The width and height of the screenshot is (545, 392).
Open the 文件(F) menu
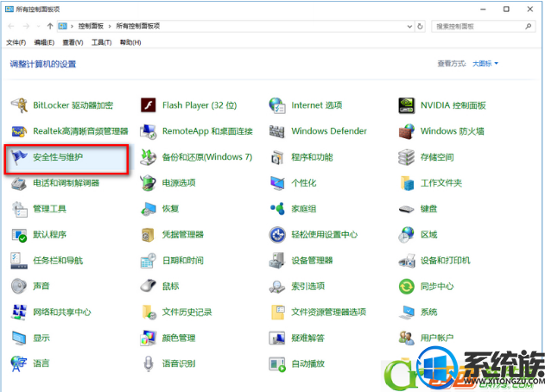pos(16,42)
